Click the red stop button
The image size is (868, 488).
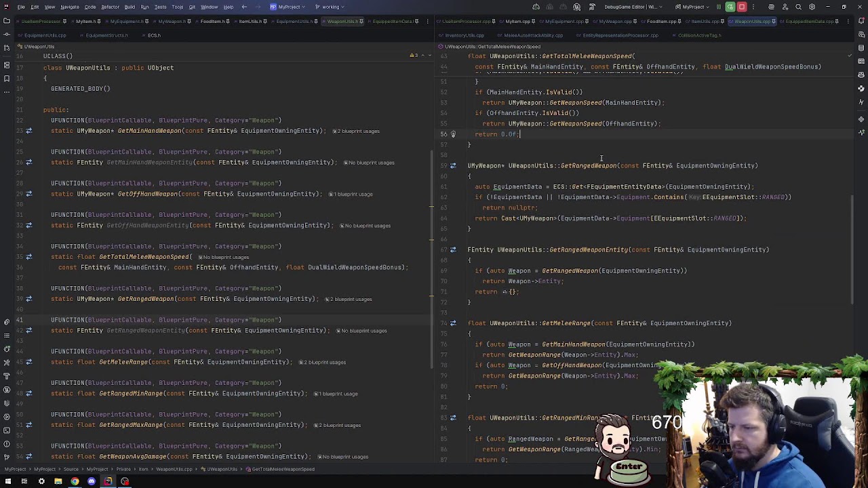742,7
